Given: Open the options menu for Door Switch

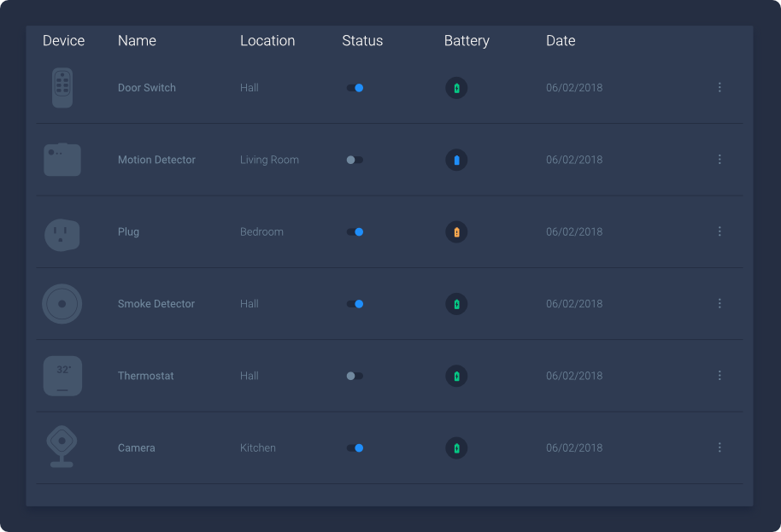Looking at the screenshot, I should pos(719,87).
